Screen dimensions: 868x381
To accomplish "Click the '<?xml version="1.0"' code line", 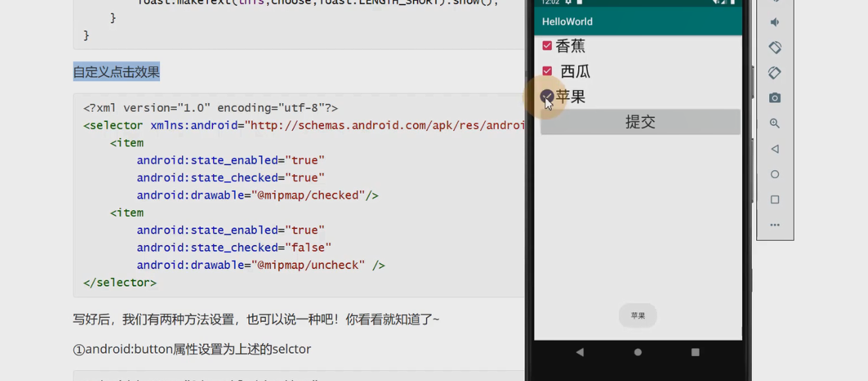I will (210, 108).
